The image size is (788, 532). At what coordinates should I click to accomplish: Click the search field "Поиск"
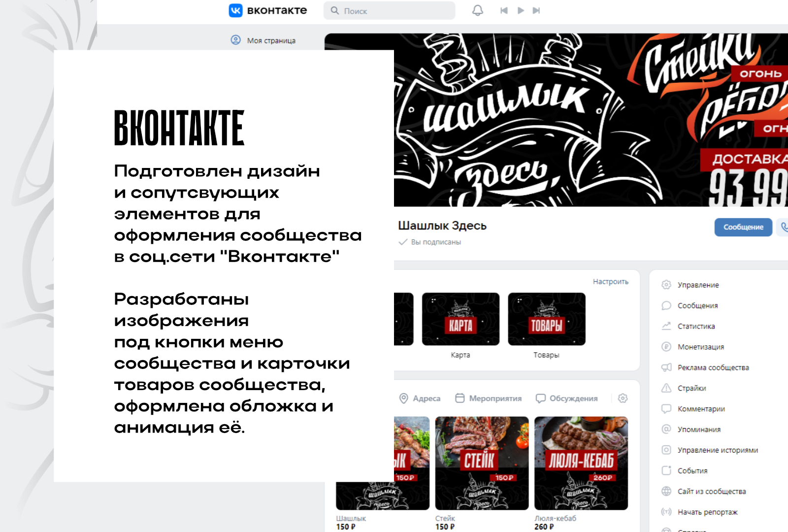point(389,11)
